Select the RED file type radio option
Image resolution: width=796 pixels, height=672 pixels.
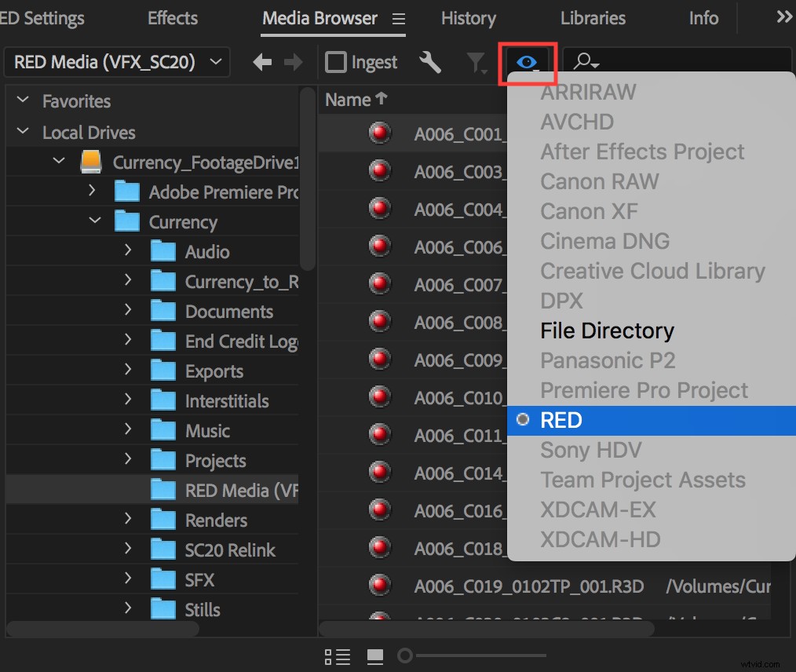click(560, 420)
